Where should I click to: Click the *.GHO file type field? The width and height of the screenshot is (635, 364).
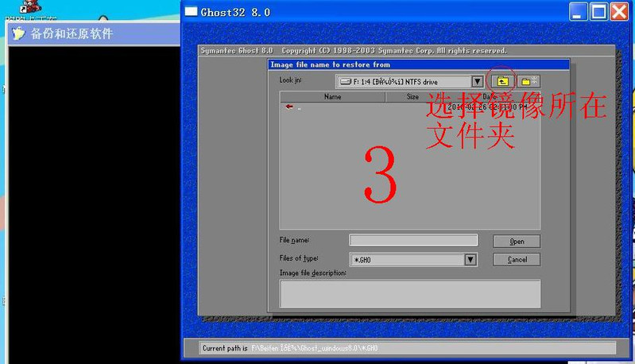[412, 260]
